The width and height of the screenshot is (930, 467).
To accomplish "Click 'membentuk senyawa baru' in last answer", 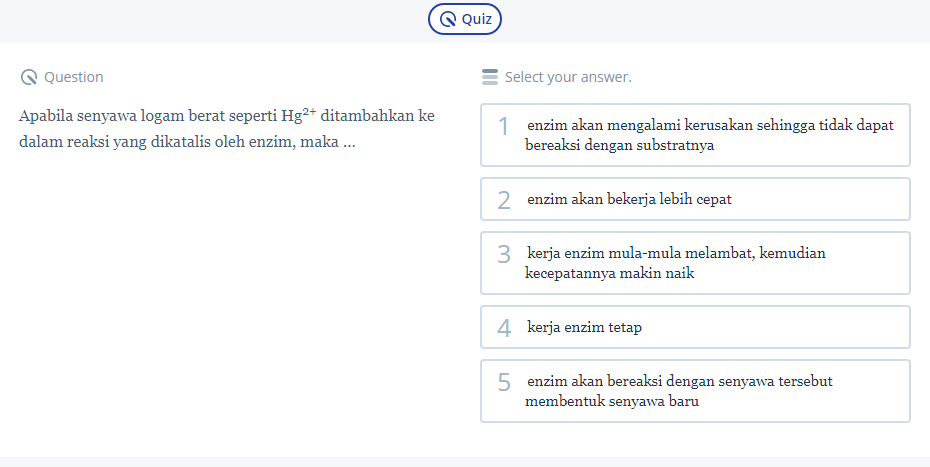I will tap(612, 401).
